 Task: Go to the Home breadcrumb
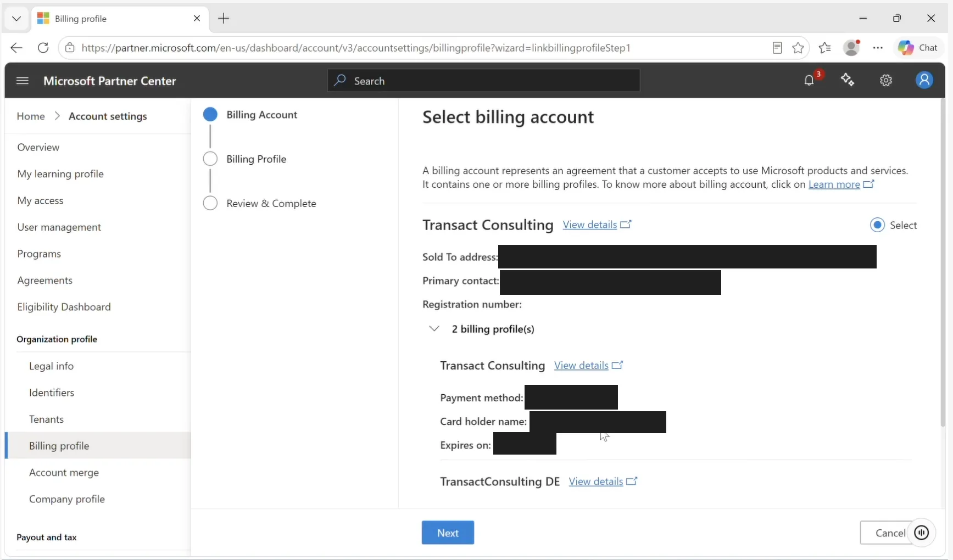(x=31, y=116)
